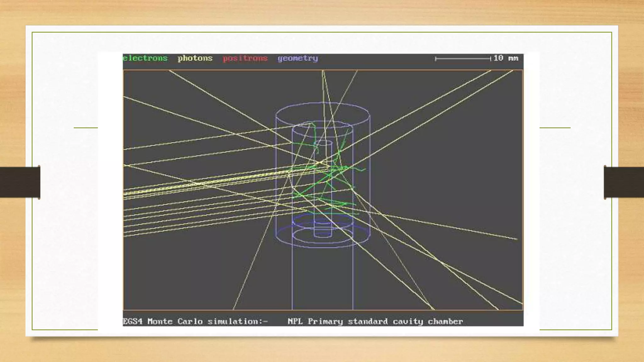644x362 pixels.
Task: Click the dark brown tab on left edge
Action: tap(20, 182)
